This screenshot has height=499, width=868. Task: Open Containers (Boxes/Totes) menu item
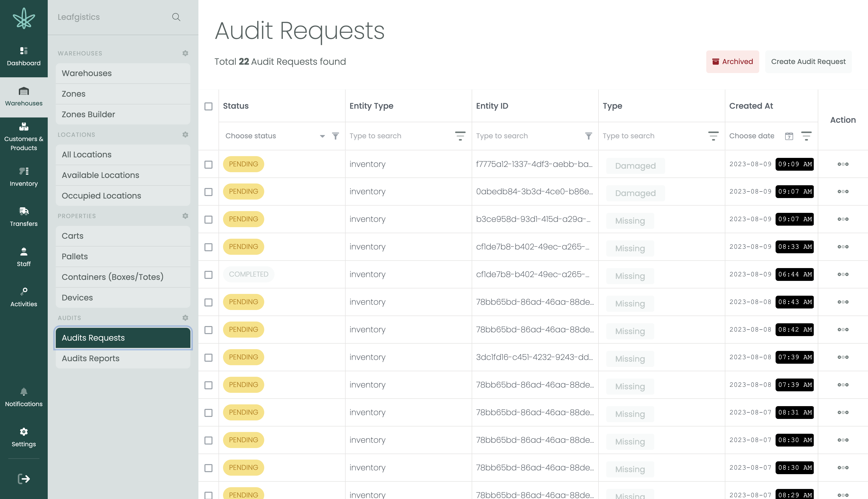(123, 277)
